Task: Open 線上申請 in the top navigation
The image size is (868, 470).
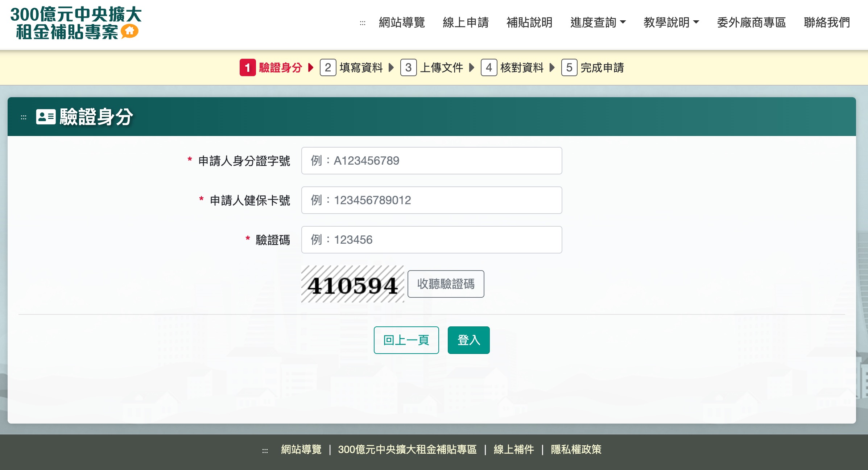Action: 466,22
